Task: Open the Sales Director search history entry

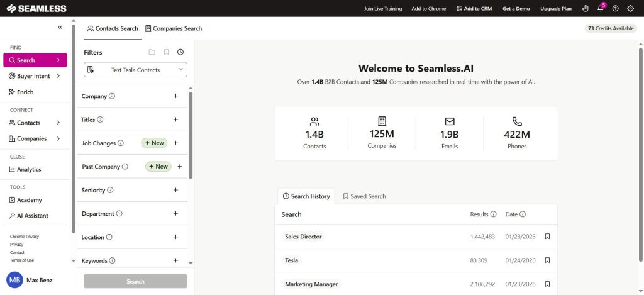Action: tap(304, 237)
